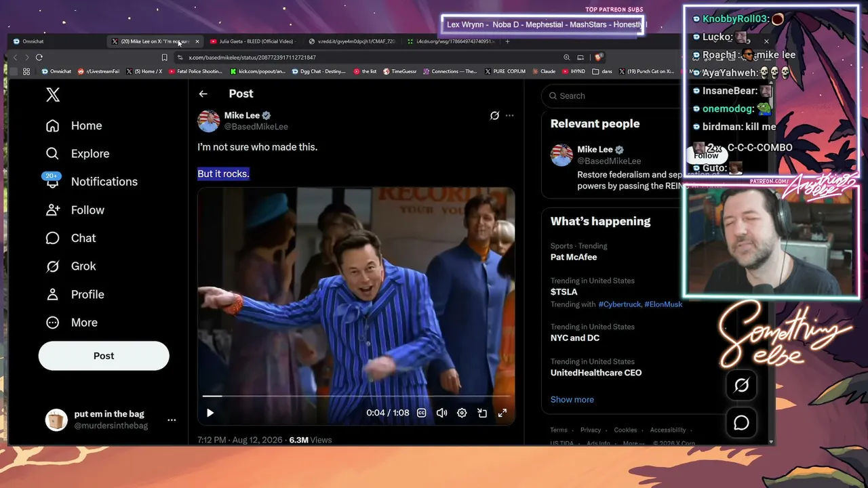This screenshot has height=488, width=868.
Task: Enable picture-in-picture for the video
Action: (482, 413)
